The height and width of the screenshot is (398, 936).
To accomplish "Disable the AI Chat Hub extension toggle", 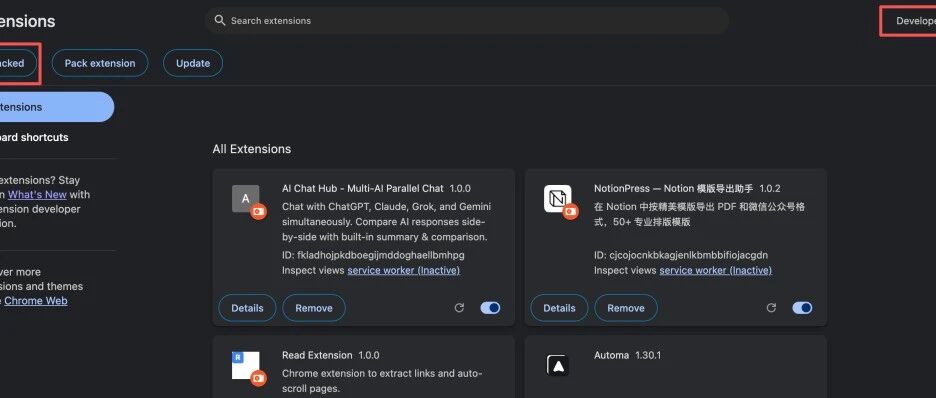I will click(490, 308).
